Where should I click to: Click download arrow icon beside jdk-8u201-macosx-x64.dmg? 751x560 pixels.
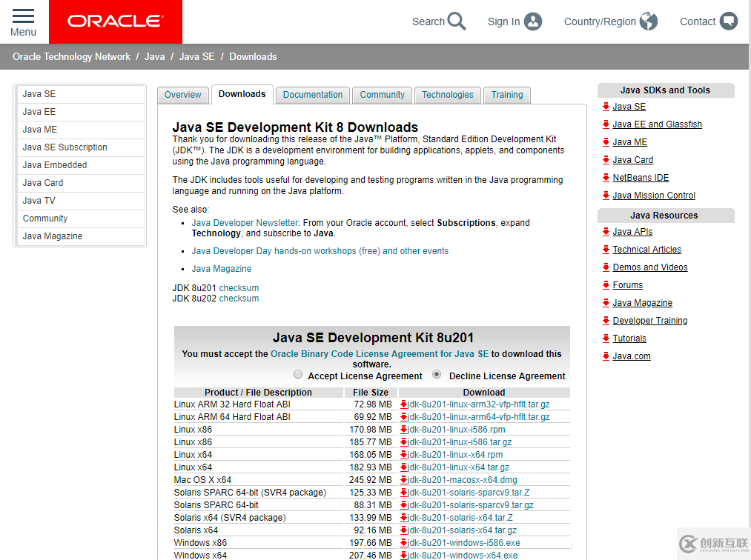tap(404, 480)
